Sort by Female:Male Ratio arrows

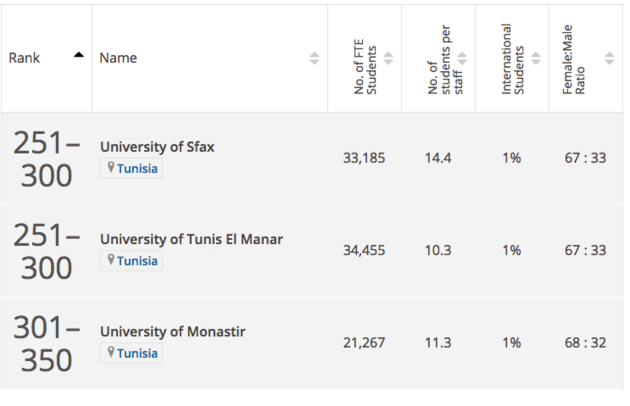(610, 58)
